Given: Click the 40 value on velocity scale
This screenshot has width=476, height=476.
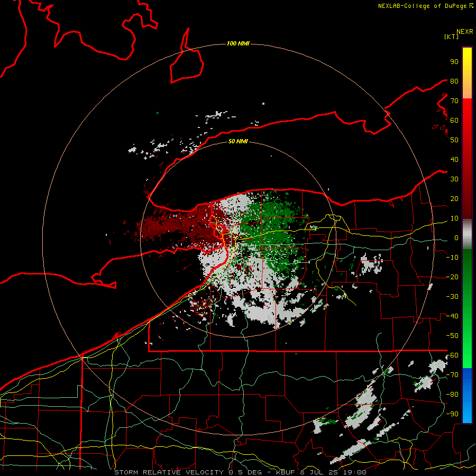Looking at the screenshot, I should click(x=454, y=159).
